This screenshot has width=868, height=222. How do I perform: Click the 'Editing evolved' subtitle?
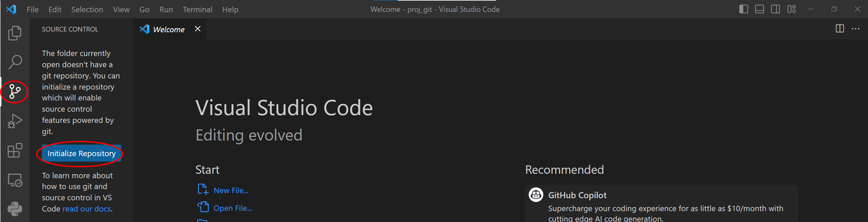pyautogui.click(x=249, y=135)
